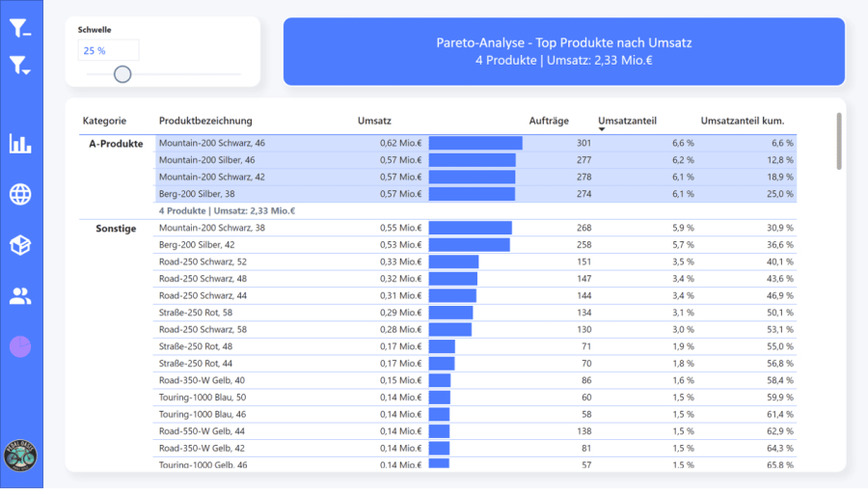This screenshot has width=868, height=495.
Task: Sort by the Umsatz column header
Action: click(x=374, y=121)
